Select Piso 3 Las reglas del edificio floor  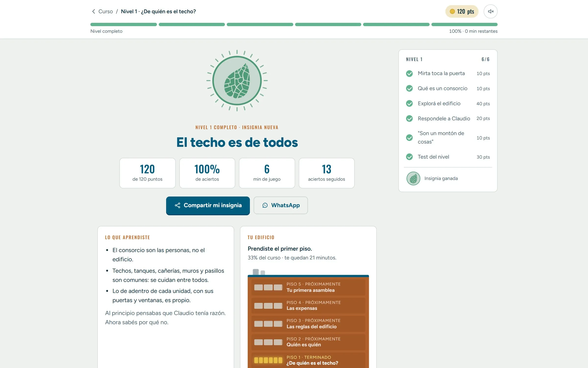tap(308, 324)
